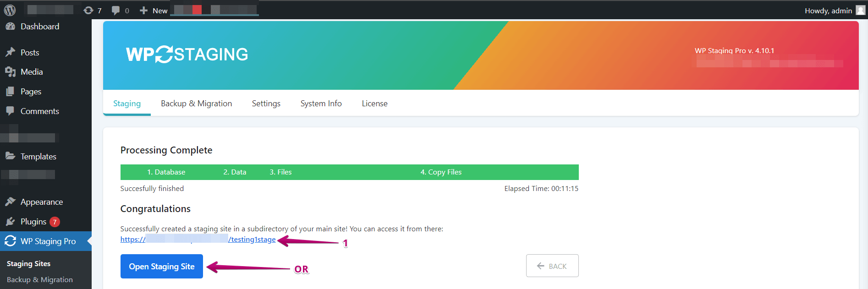
Task: Click the Posts pushpin icon
Action: [x=10, y=52]
